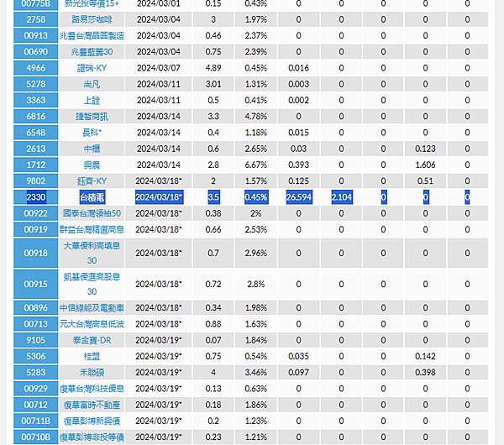Viewport: 504px width, 445px height.
Task: Click stock code 00913
Action: [35, 35]
